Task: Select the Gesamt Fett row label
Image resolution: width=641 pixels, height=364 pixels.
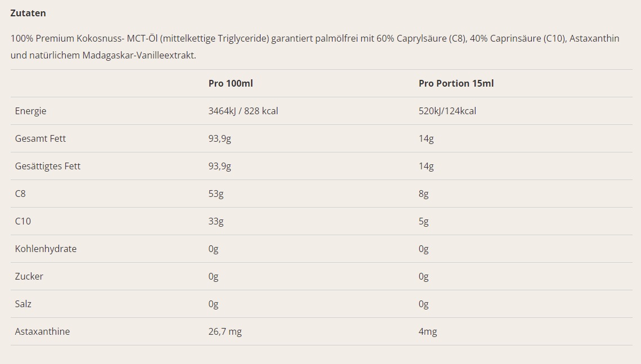Action: tap(40, 138)
